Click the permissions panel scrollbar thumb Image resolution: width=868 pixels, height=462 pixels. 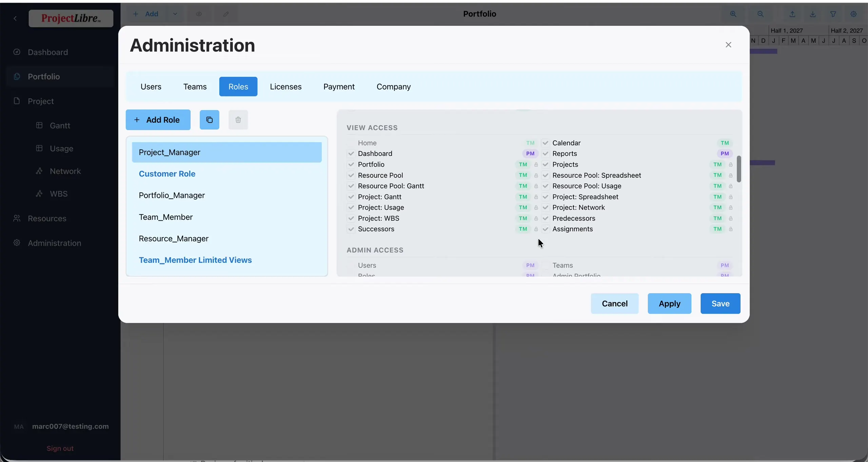point(739,169)
